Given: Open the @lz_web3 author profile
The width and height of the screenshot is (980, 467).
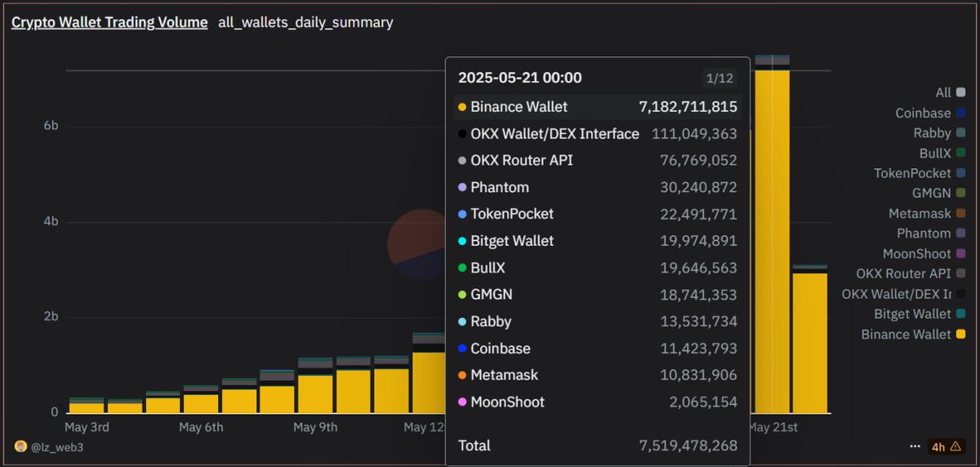Looking at the screenshot, I should coord(56,447).
